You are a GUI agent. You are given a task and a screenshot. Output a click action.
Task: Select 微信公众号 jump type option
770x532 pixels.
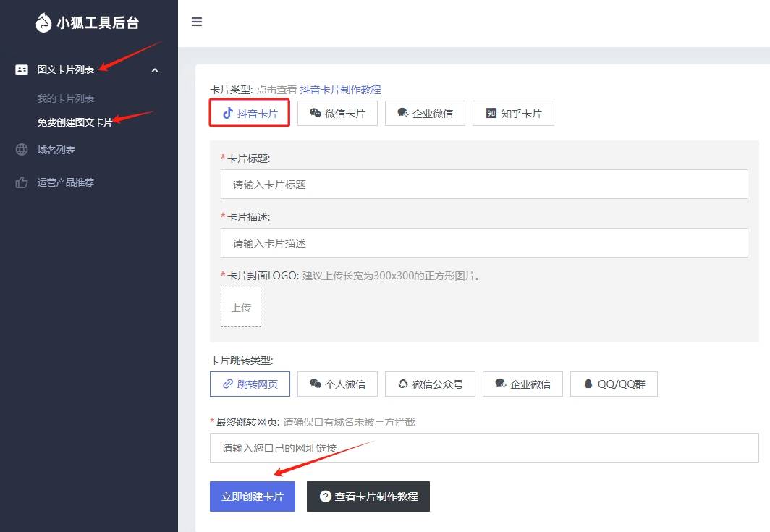[x=430, y=384]
